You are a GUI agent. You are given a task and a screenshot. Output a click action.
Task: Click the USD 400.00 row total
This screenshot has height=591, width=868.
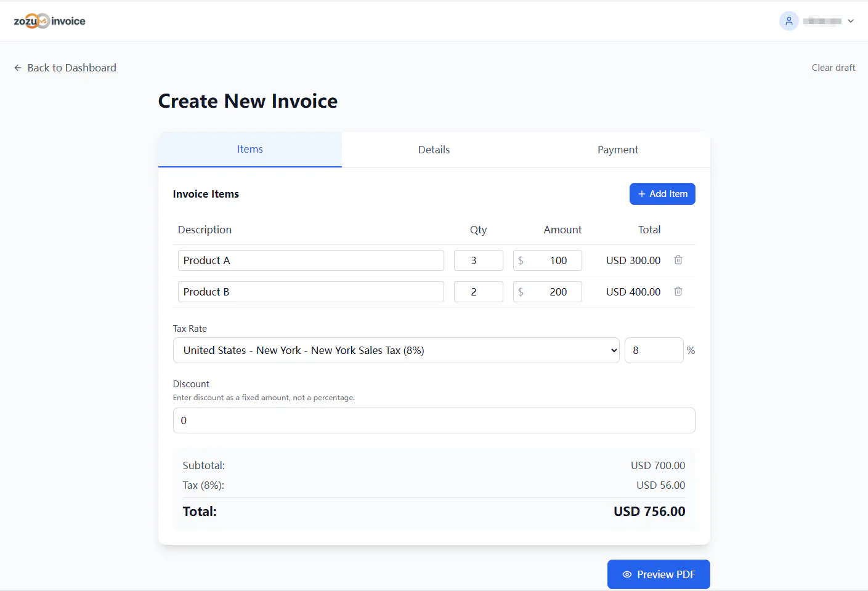(633, 292)
